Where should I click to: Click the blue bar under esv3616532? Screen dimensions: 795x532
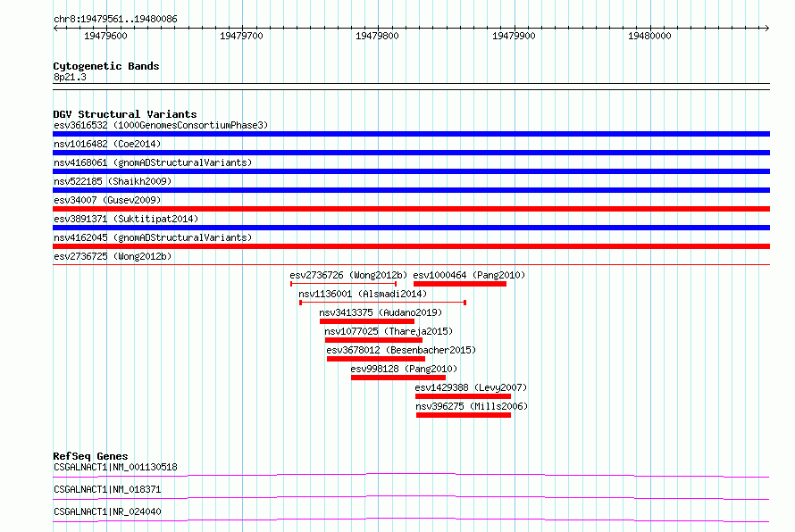[x=411, y=134]
